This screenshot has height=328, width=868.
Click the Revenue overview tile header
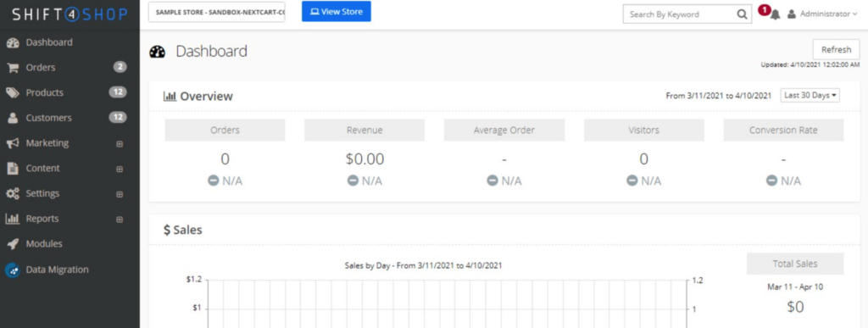[x=364, y=131]
